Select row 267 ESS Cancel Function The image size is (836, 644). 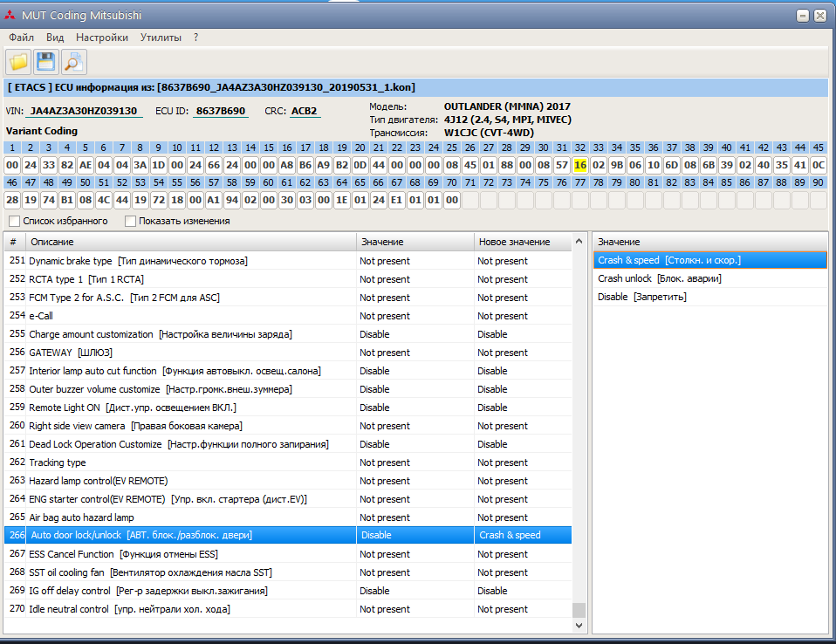288,554
